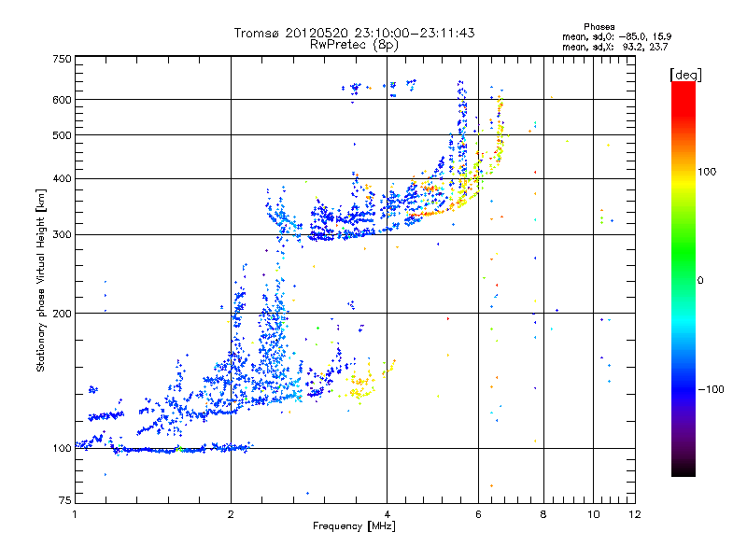This screenshot has width=747, height=560.
Task: Click the y-axis tick label '400'
Action: (62, 178)
